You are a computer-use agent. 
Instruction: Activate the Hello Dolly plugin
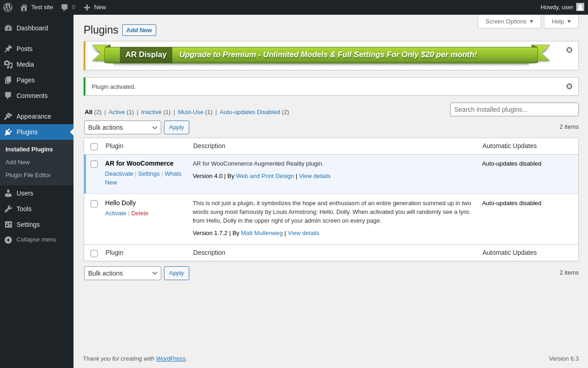click(116, 213)
